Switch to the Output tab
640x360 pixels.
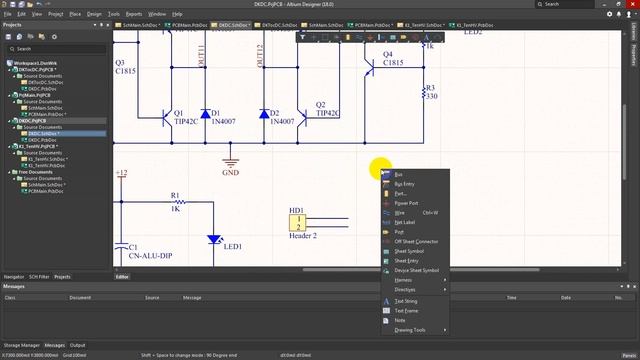(78, 345)
